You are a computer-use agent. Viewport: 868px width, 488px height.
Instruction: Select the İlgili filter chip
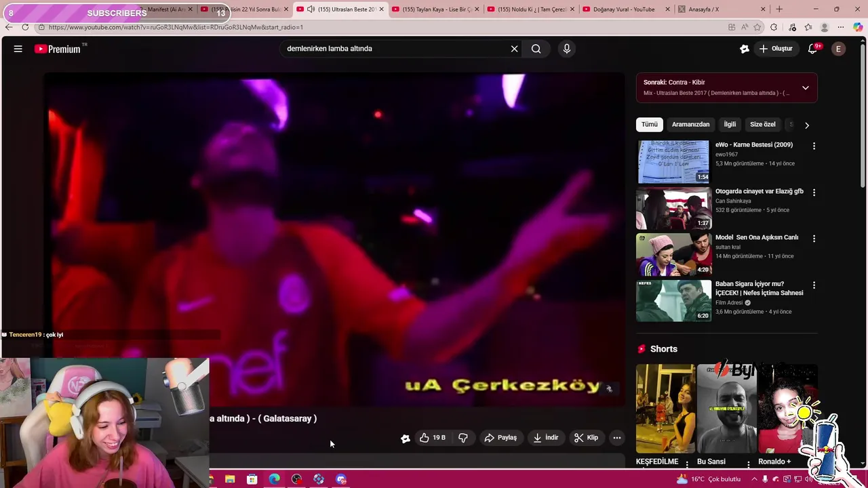point(730,125)
